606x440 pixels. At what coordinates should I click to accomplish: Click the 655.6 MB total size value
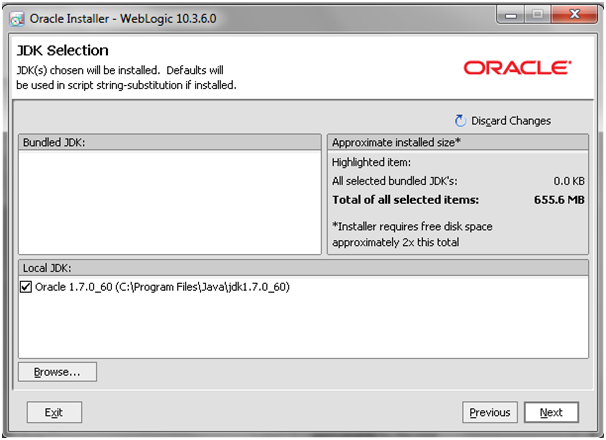[x=559, y=200]
